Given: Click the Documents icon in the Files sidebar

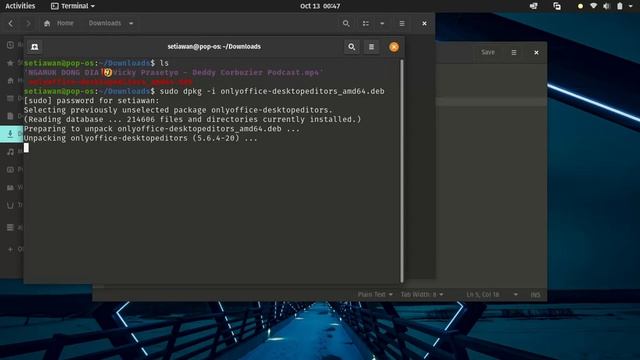Looking at the screenshot, I should coord(11,116).
